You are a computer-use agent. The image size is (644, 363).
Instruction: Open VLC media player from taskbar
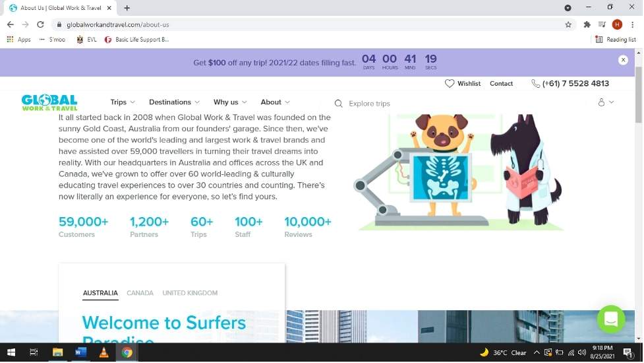[103, 352]
